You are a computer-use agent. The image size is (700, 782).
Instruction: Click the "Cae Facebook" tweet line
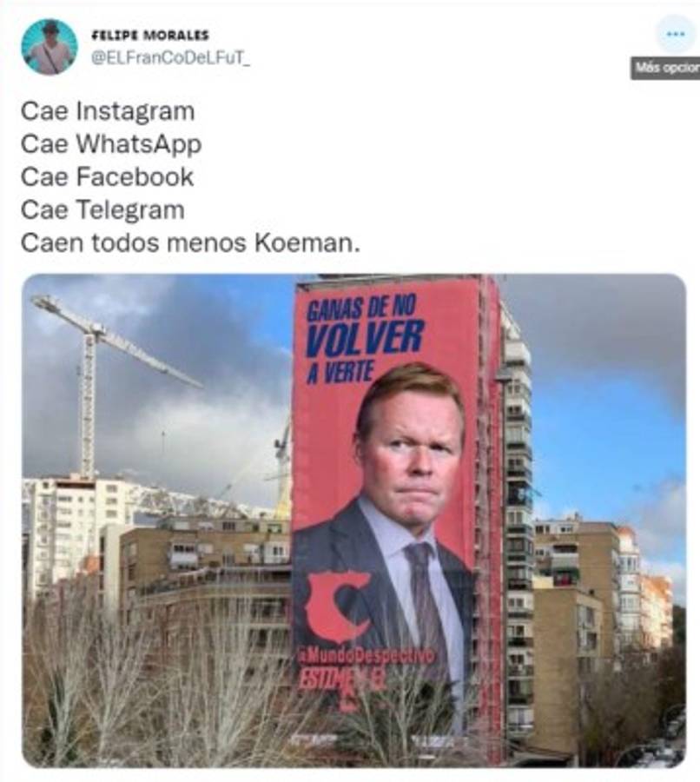pos(107,177)
